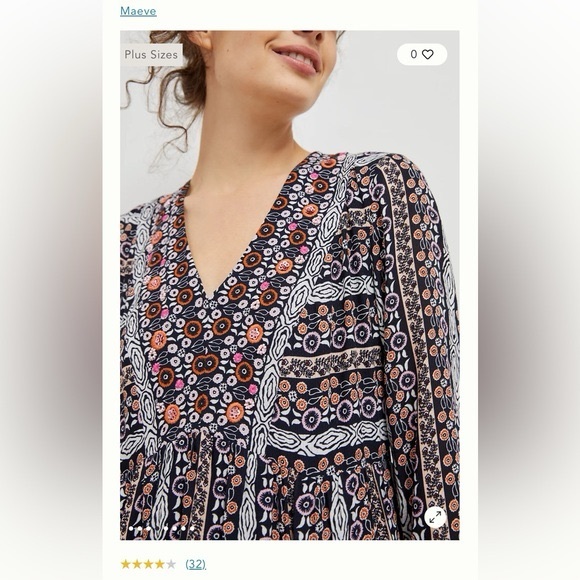
Task: Select the third-to-last carousel dot
Action: (x=175, y=529)
